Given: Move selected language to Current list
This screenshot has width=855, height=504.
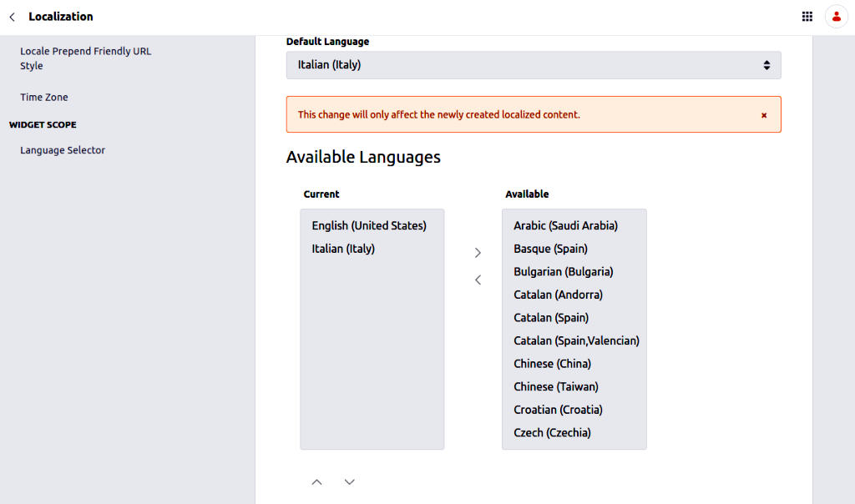Looking at the screenshot, I should 478,280.
